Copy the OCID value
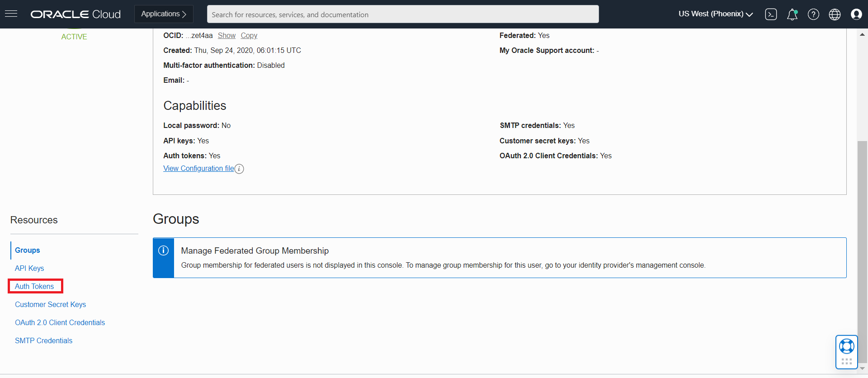Screen dimensions: 868x378 pyautogui.click(x=249, y=35)
